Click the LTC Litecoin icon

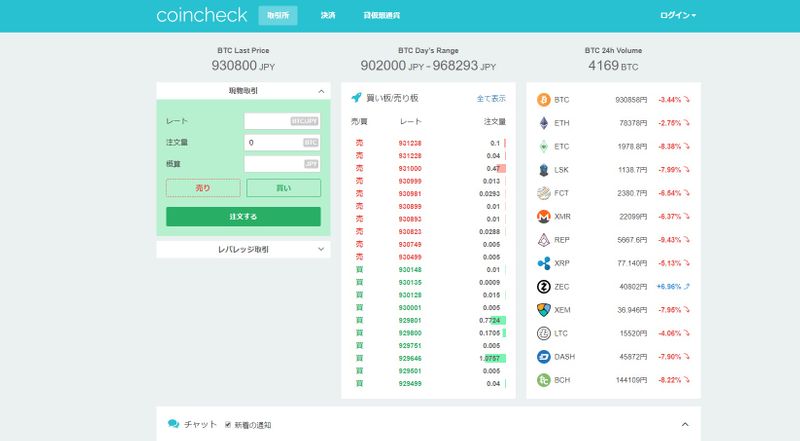(x=544, y=333)
